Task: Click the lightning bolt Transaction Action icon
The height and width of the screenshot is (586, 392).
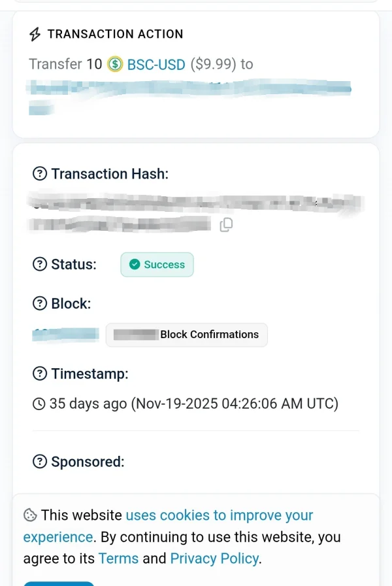Action: coord(35,35)
